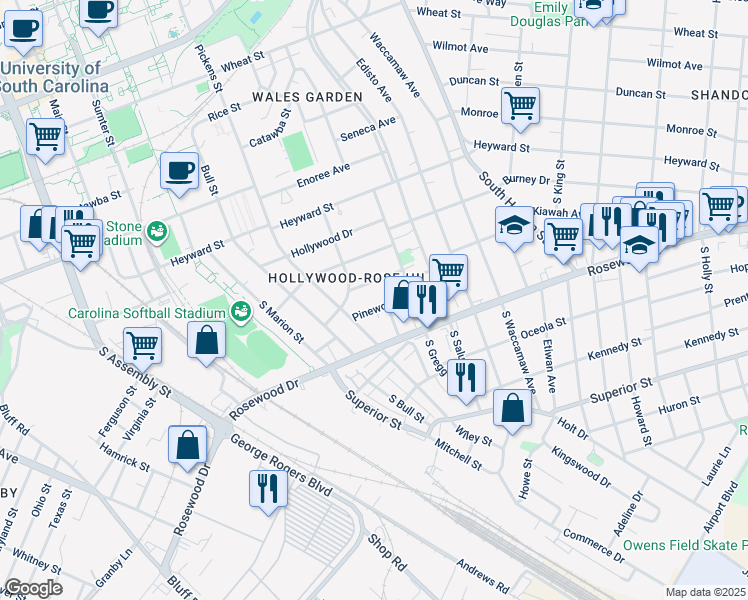The height and width of the screenshot is (600, 748).
Task: Select the restaurant marker on George Rogers Blvd
Action: pyautogui.click(x=267, y=489)
